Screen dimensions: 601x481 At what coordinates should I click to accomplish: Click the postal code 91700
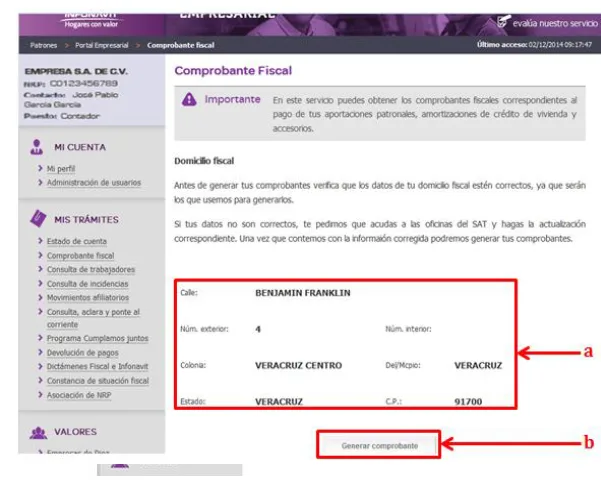[x=468, y=402]
